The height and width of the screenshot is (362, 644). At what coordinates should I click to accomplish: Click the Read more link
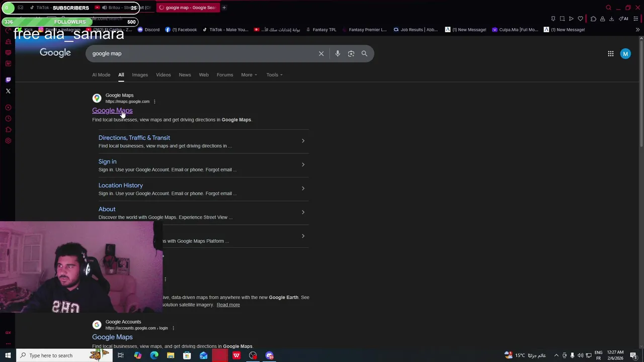(x=228, y=305)
